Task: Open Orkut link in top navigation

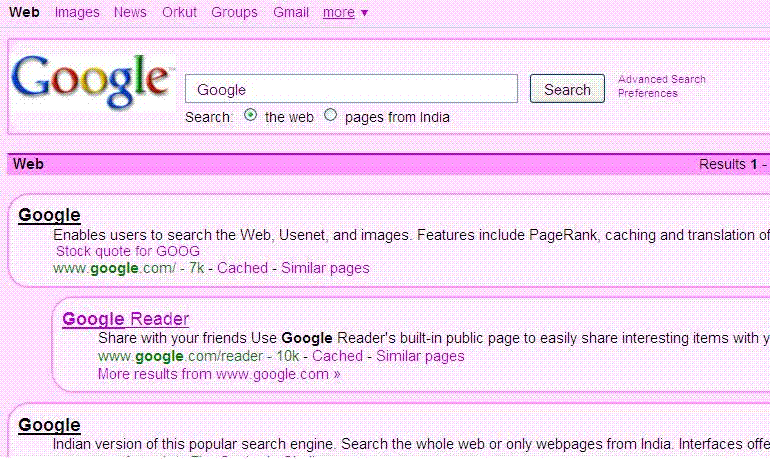Action: [179, 12]
